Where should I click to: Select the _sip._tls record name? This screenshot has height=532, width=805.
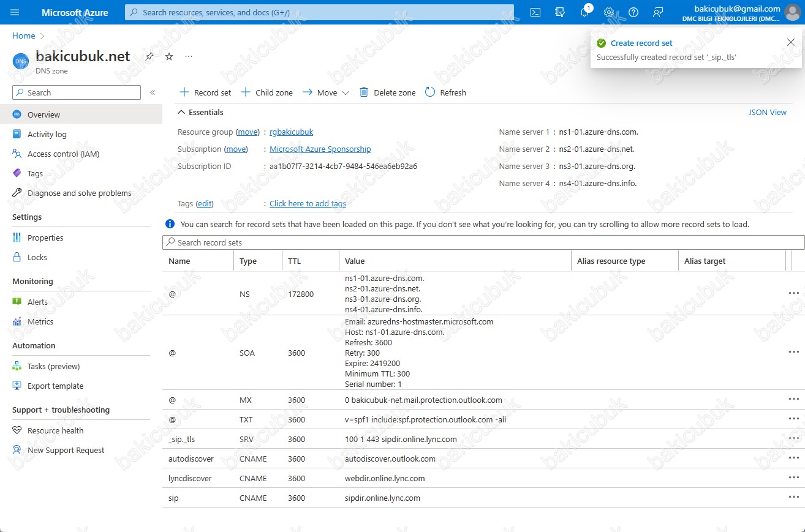[181, 439]
